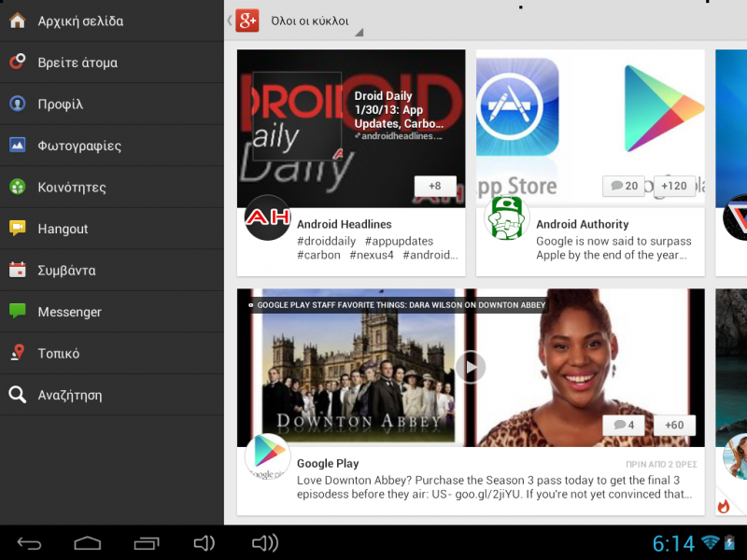Tap the ΠΡΙΝ ΑΠΟ 2 ΩΡΕΣ timestamp
Viewport: 747px width, 560px height.
[x=661, y=464]
